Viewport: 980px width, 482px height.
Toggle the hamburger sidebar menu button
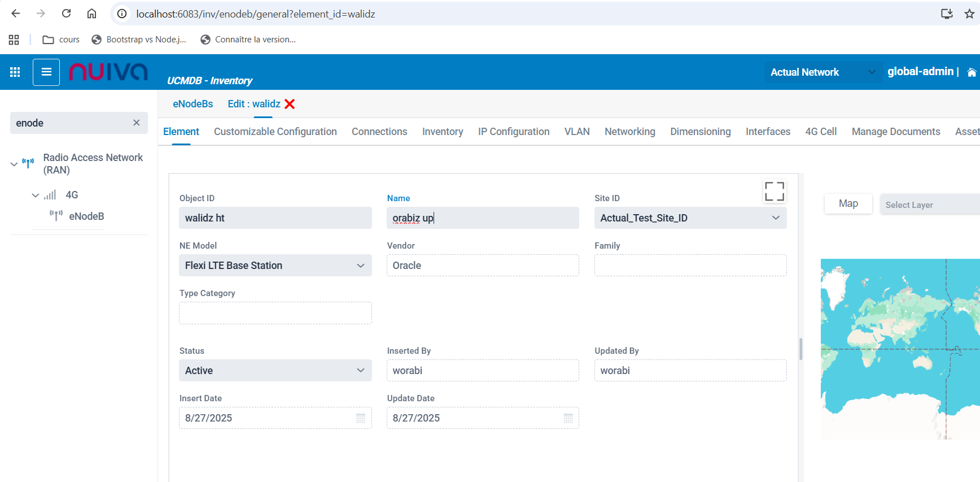46,72
